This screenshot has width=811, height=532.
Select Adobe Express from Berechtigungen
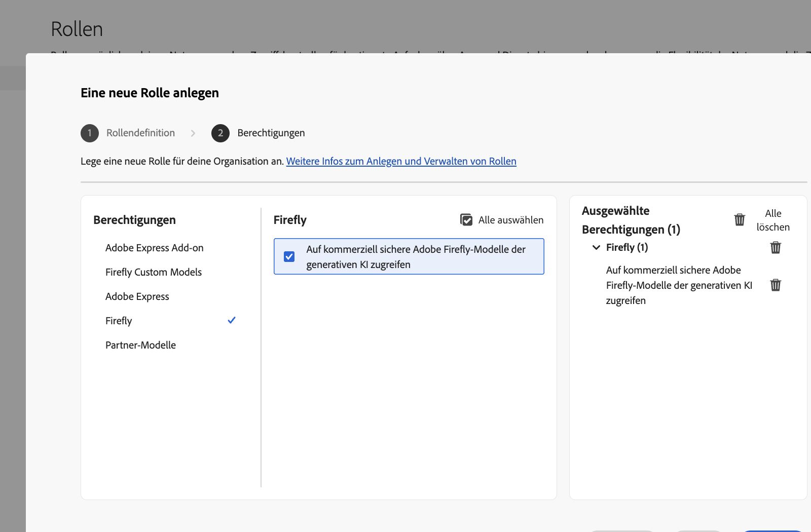coord(137,296)
